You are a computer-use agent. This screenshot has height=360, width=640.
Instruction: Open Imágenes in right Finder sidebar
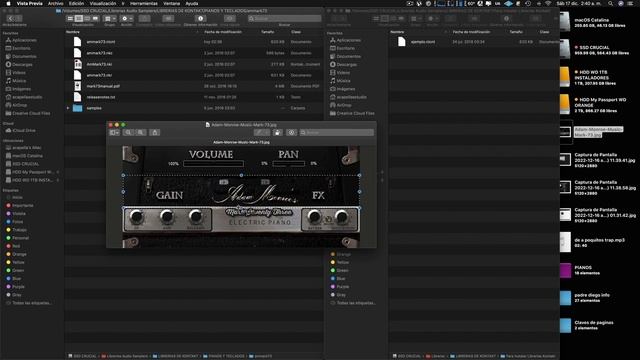point(346,89)
